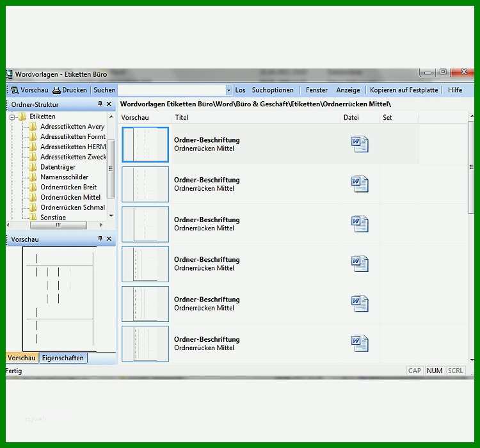This screenshot has width=480, height=448.
Task: Click the Drucken printer button
Action: pyautogui.click(x=70, y=90)
